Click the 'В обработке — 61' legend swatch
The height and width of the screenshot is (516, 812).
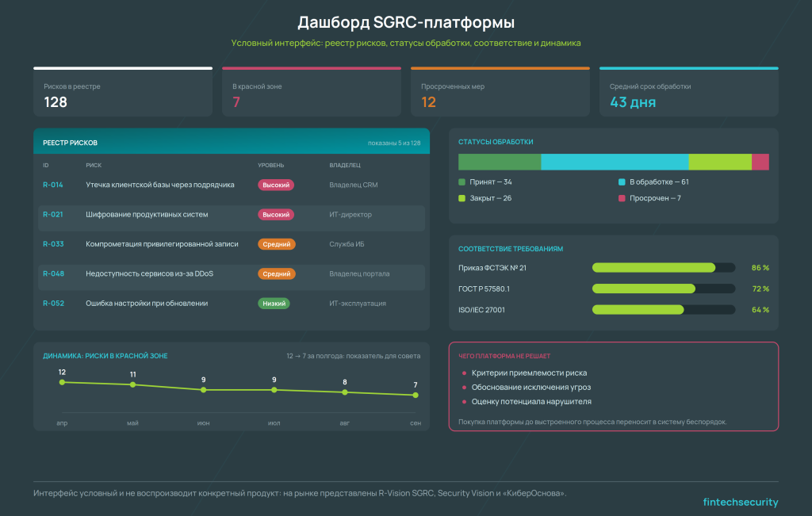tap(622, 182)
